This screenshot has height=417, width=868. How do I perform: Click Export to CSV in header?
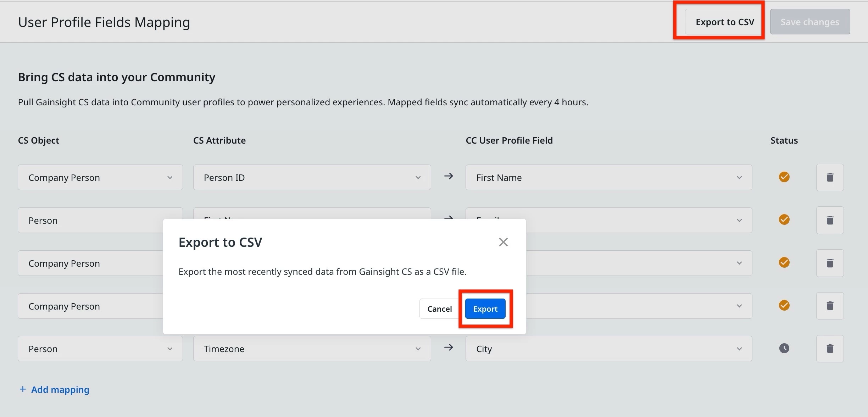tap(724, 22)
